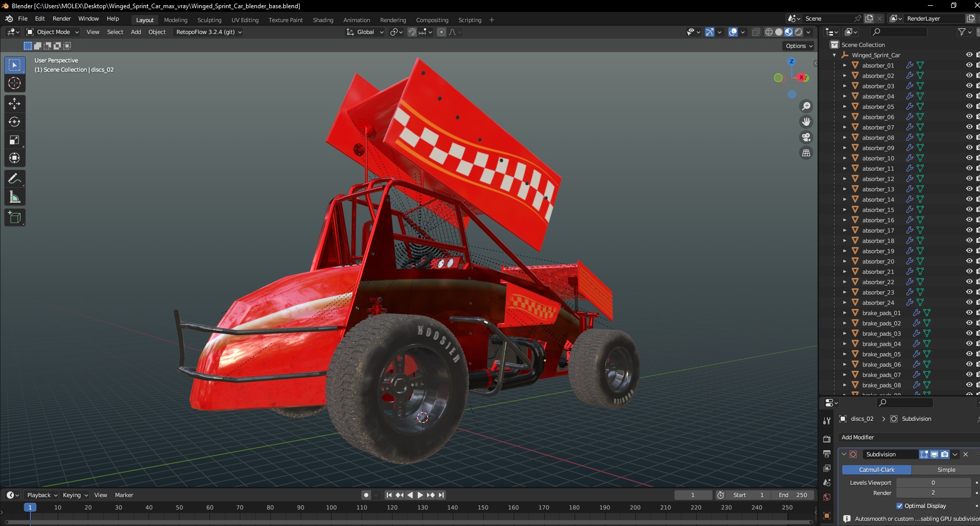Screen dimensions: 980x526
Task: Select the Scale tool
Action: pos(14,140)
